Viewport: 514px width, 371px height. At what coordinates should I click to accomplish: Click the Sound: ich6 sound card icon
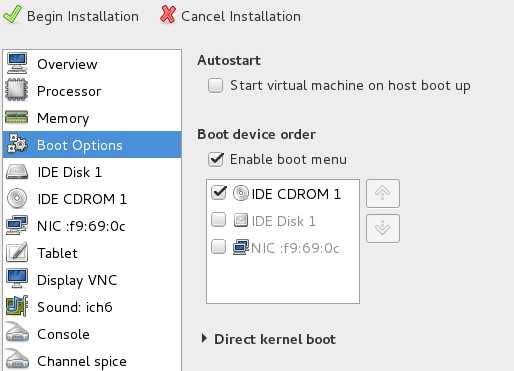tap(17, 306)
